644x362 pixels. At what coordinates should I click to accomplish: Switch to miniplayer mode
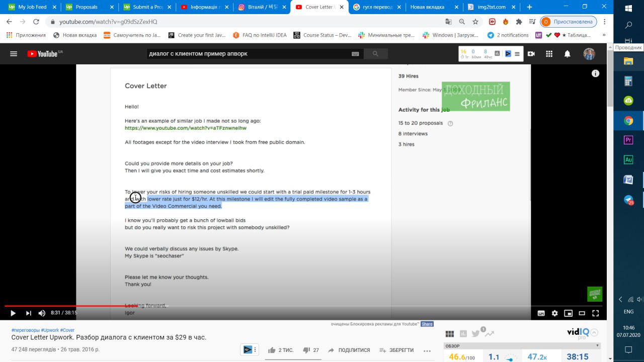tap(568, 313)
